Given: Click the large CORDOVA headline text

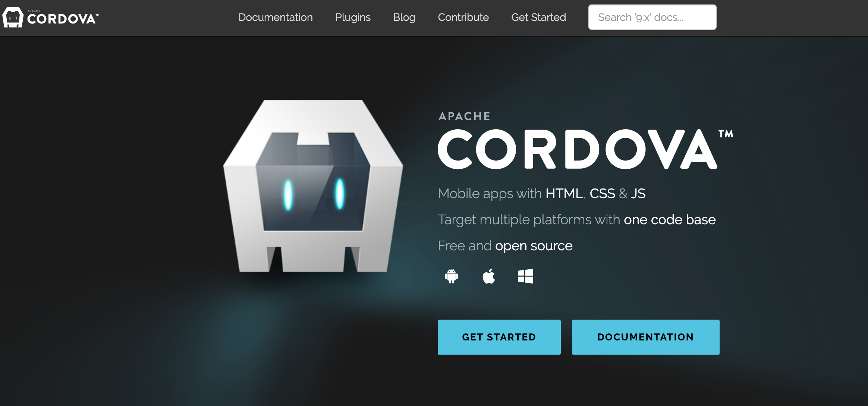Looking at the screenshot, I should click(x=577, y=149).
